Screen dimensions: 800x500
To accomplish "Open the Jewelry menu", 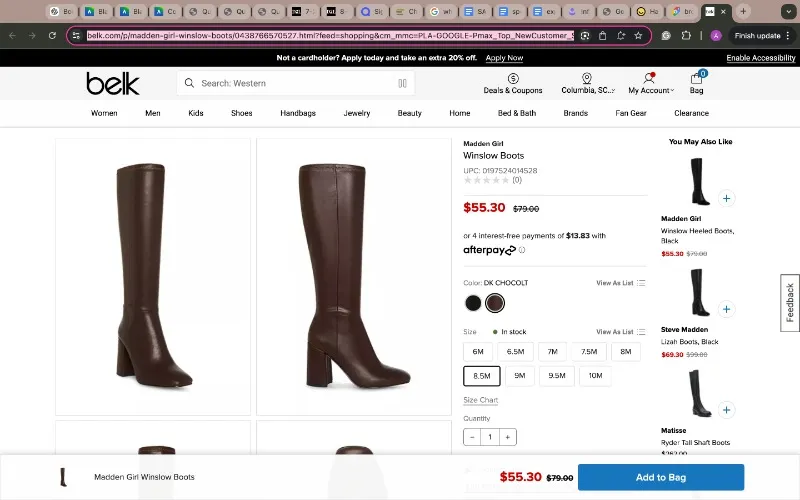I will coord(357,113).
